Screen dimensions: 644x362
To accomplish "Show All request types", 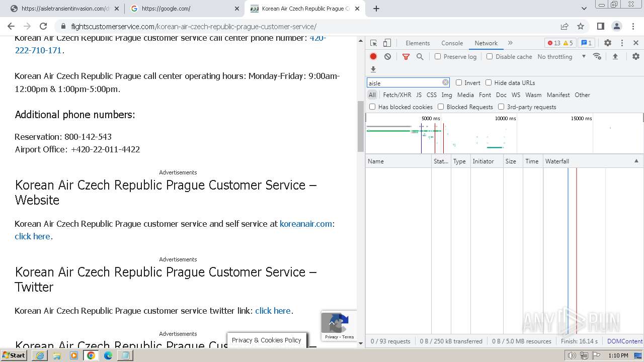I will coord(372,95).
